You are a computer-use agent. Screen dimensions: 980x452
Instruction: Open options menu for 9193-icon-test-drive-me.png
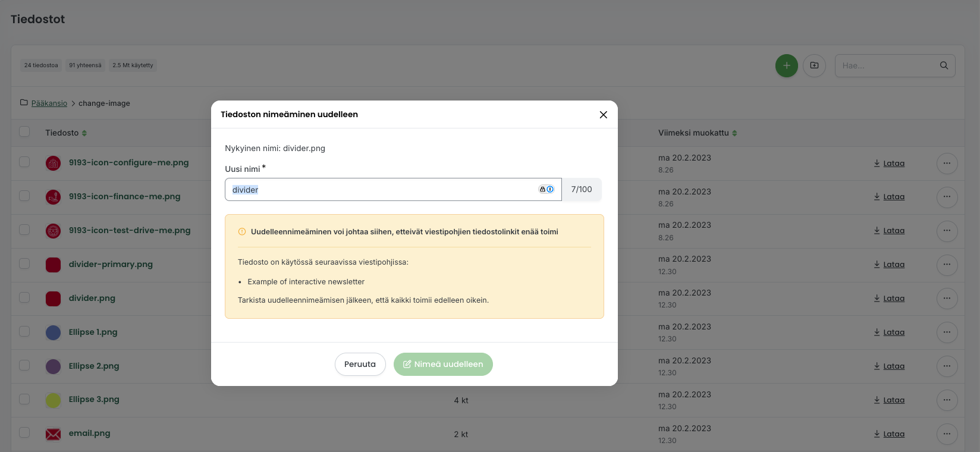[947, 231]
